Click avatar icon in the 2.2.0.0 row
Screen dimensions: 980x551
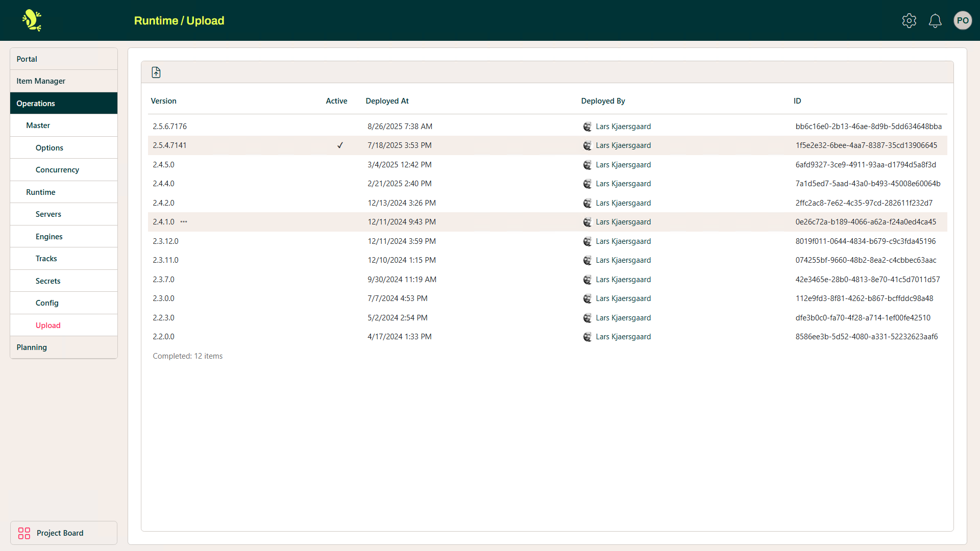(587, 337)
